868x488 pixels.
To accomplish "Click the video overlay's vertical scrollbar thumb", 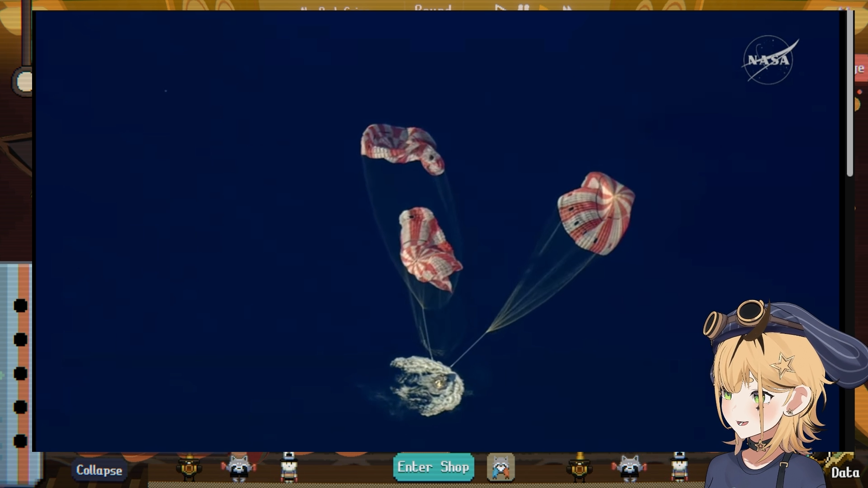I will coord(849,93).
